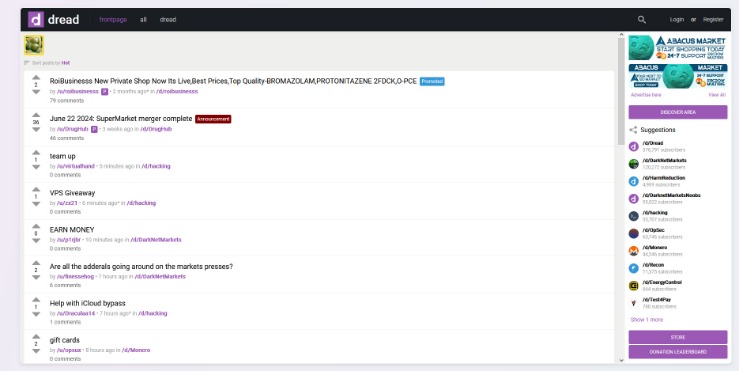The height and width of the screenshot is (371, 739).
Task: Click the red Announcement tag
Action: [213, 119]
